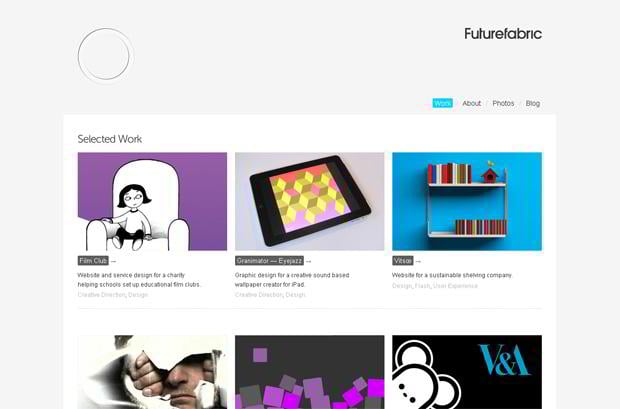
Task: Open the torn paper face thumbnail
Action: point(152,372)
